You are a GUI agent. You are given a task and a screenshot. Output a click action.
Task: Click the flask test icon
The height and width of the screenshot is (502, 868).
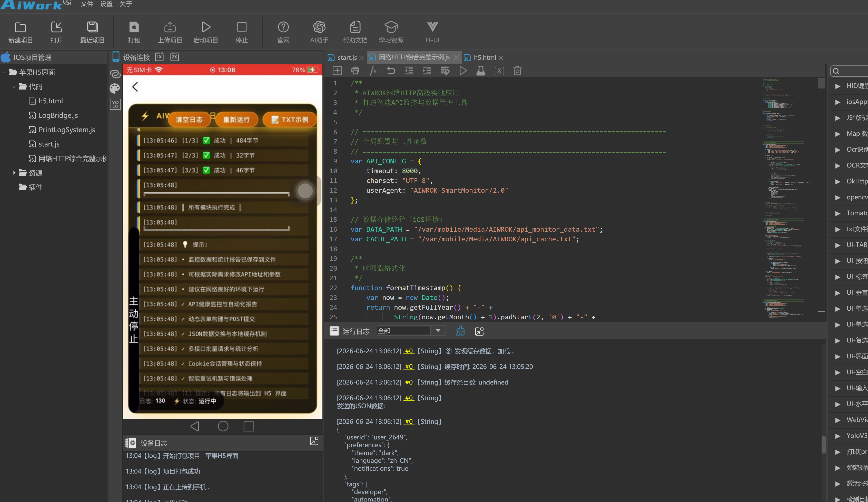(481, 71)
